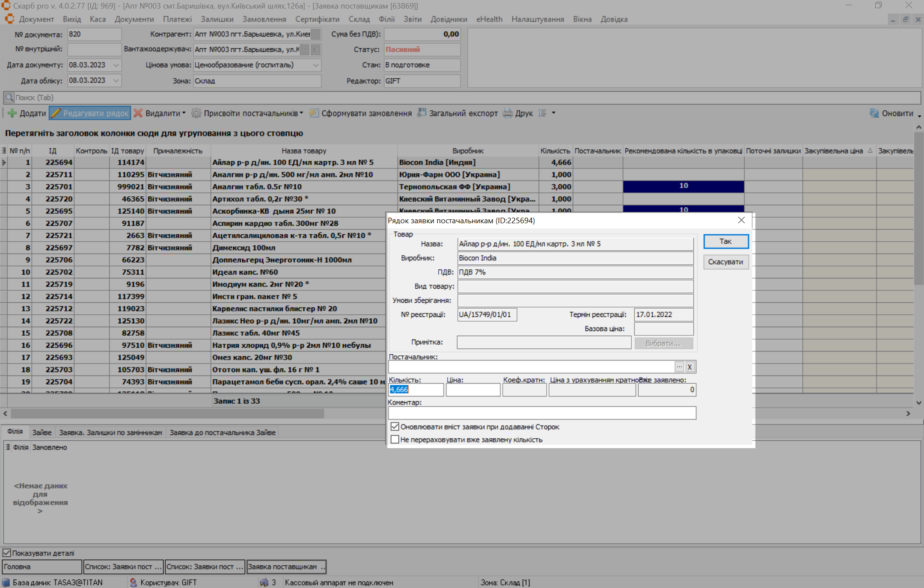Uncheck Оновлювати вміст заявки при додаванні

coord(395,427)
